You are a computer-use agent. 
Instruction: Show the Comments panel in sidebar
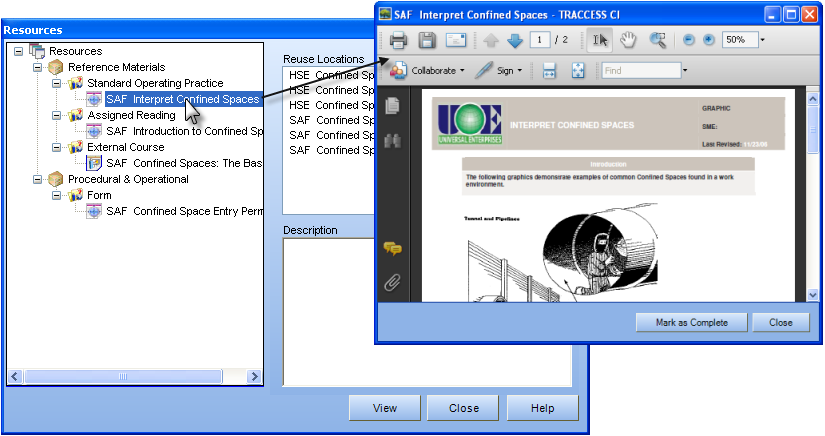pos(393,249)
